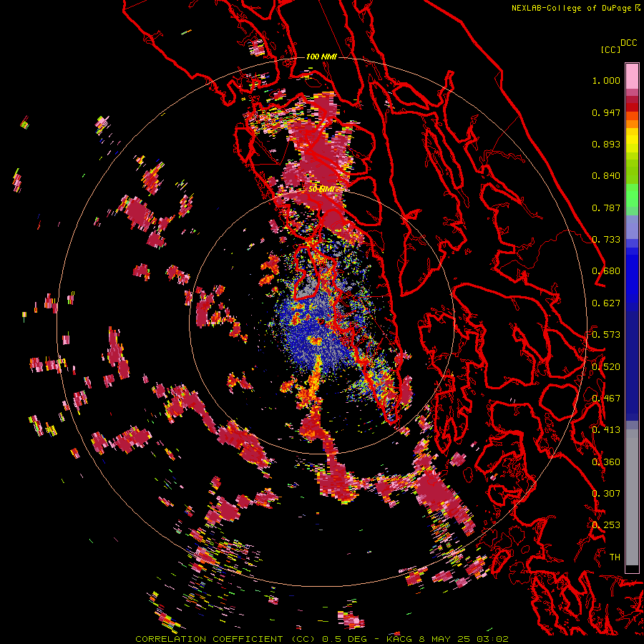Click the 0.840 value on the color scale

pos(606,176)
